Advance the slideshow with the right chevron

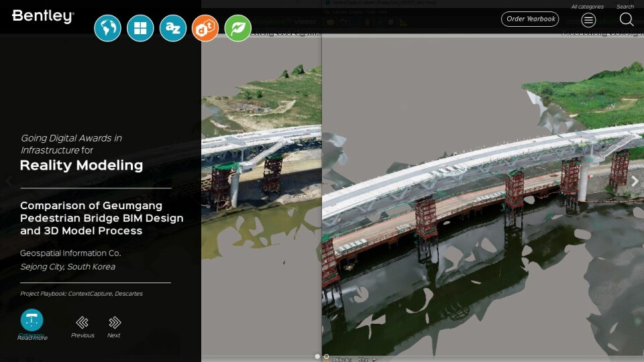[635, 181]
